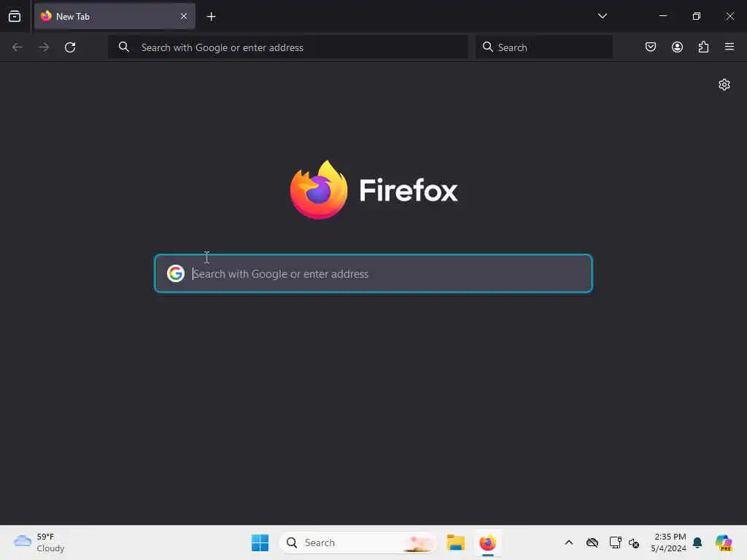Reload the current page

(70, 47)
